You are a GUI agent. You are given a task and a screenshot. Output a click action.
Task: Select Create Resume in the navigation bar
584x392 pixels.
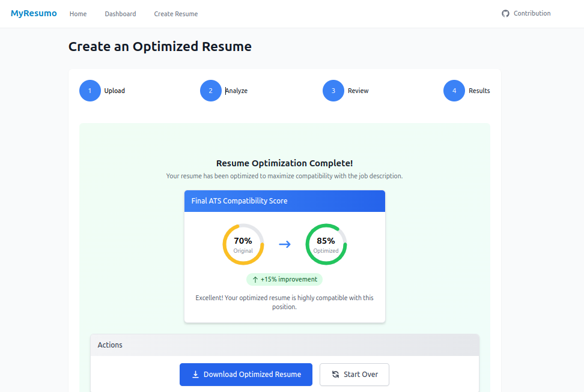coord(175,13)
